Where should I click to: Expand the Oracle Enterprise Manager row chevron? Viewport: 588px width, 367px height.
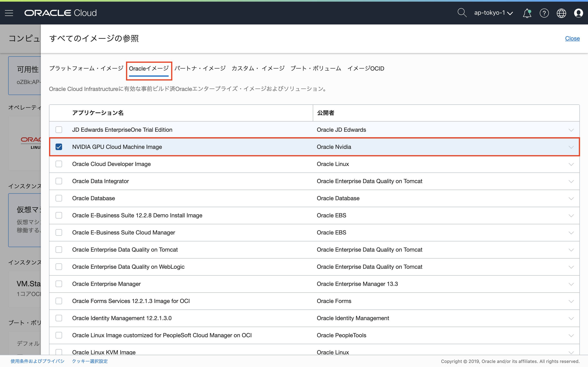click(571, 284)
